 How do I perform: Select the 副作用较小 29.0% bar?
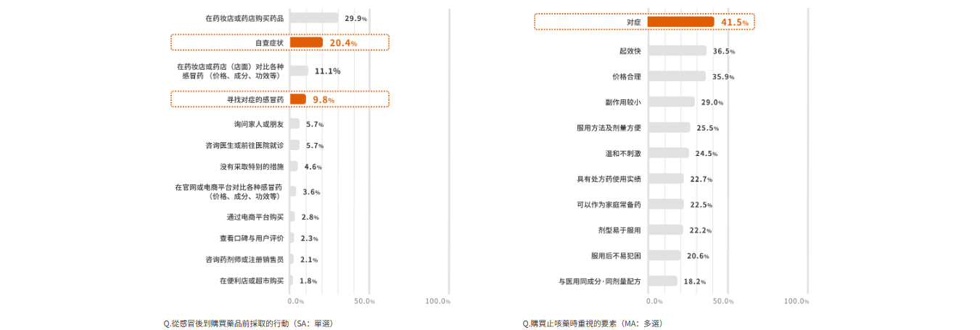click(x=671, y=102)
